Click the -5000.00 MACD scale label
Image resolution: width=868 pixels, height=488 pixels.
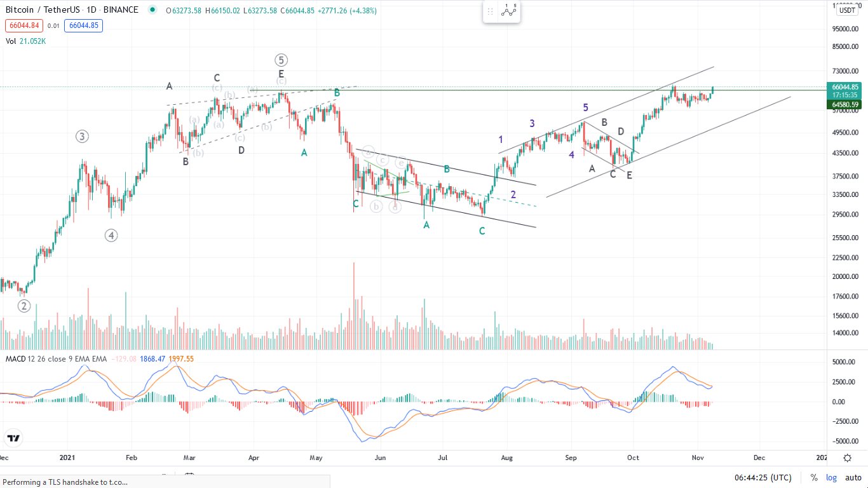pos(846,442)
